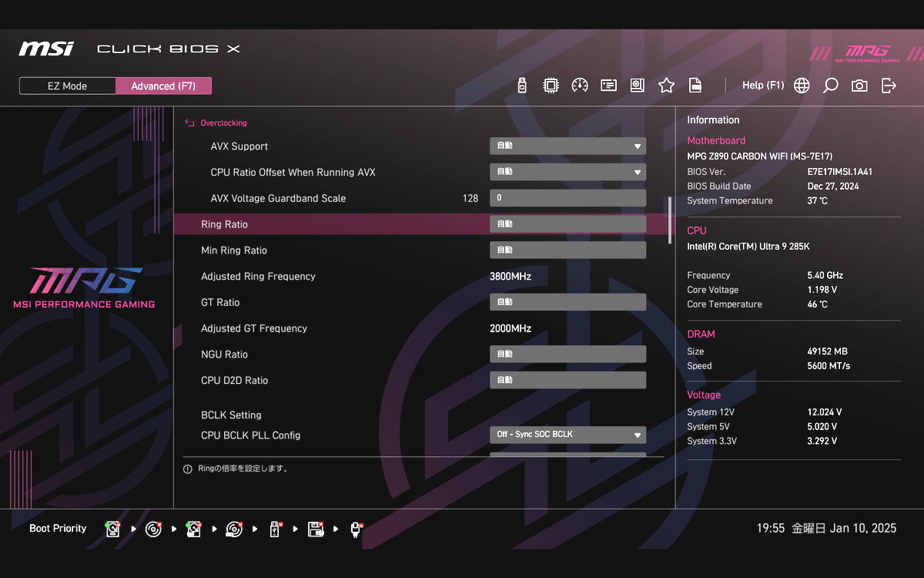Click the GT Ratio value field
The height and width of the screenshot is (578, 924).
(x=567, y=302)
